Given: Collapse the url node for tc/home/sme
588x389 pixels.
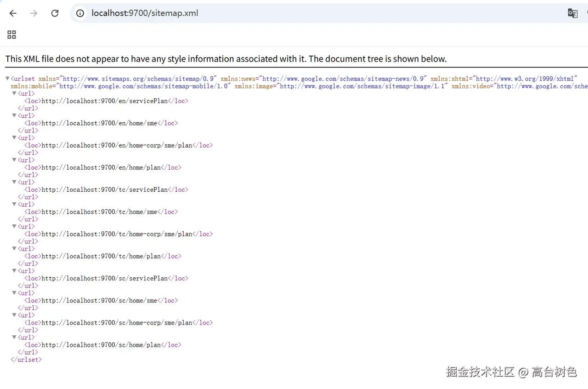Looking at the screenshot, I should pos(14,204).
